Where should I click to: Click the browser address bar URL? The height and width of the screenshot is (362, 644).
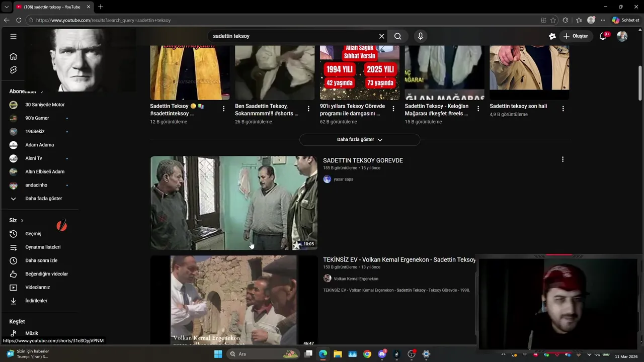pos(104,20)
